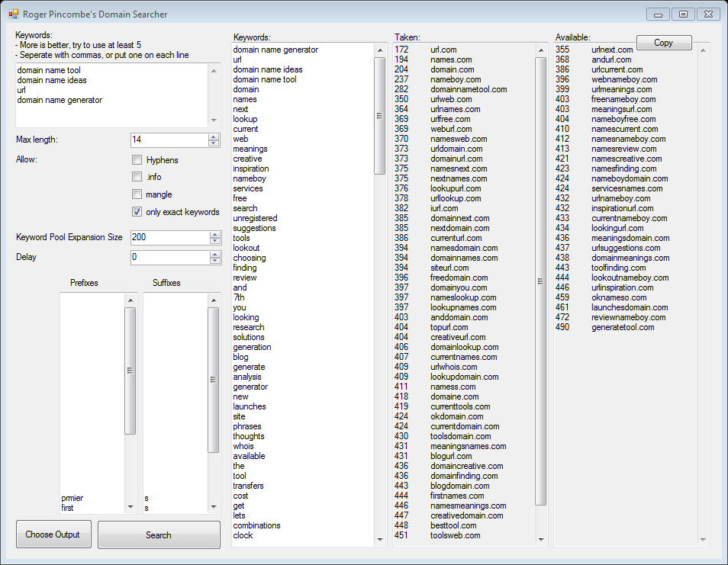This screenshot has height=565, width=728.
Task: Click the app icon in title bar
Action: coord(13,14)
